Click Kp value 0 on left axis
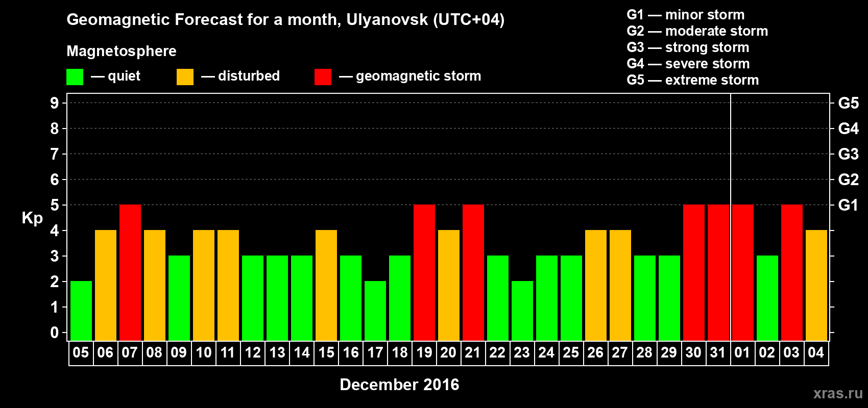 (55, 333)
